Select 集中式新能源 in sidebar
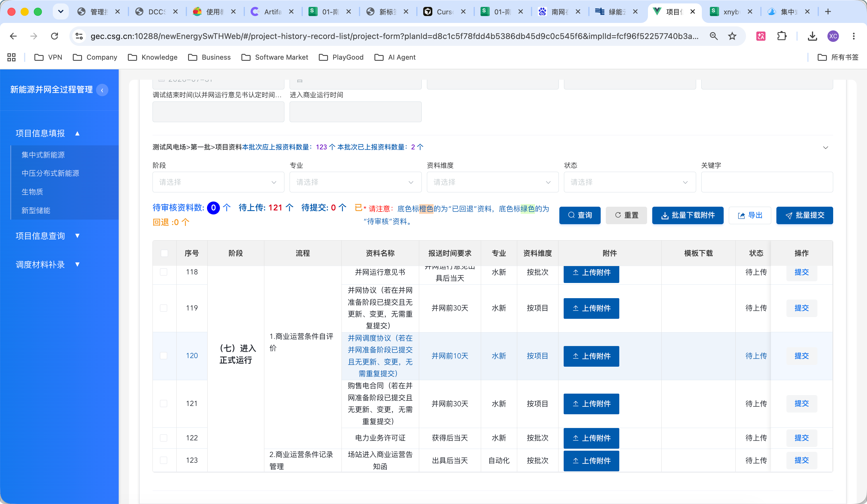867x504 pixels. tap(43, 155)
